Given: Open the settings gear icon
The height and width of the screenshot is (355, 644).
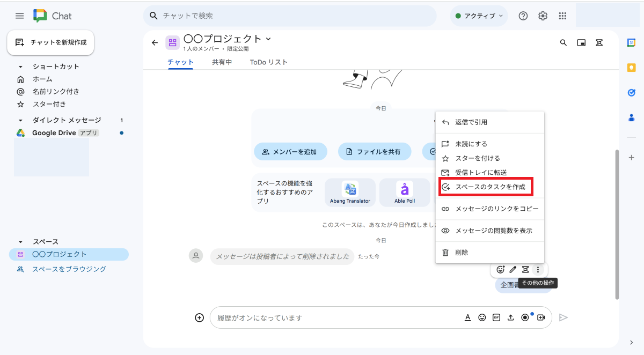Looking at the screenshot, I should (x=543, y=16).
